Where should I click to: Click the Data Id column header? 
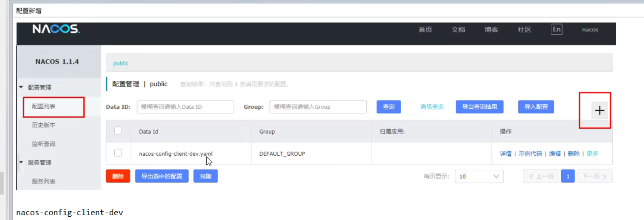point(149,131)
